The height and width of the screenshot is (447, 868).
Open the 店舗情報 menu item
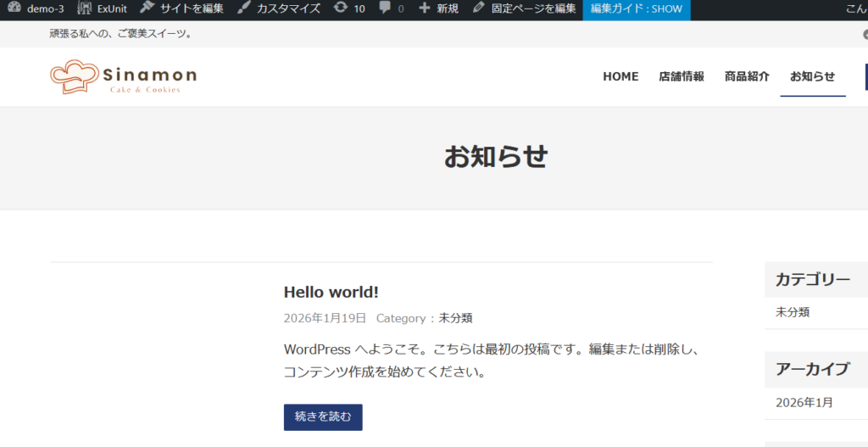[682, 76]
